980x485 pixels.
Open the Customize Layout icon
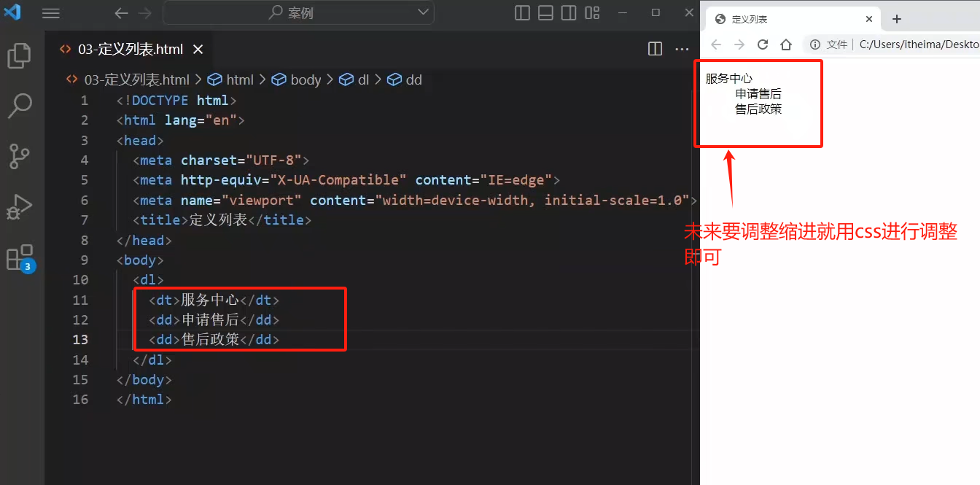tap(592, 13)
